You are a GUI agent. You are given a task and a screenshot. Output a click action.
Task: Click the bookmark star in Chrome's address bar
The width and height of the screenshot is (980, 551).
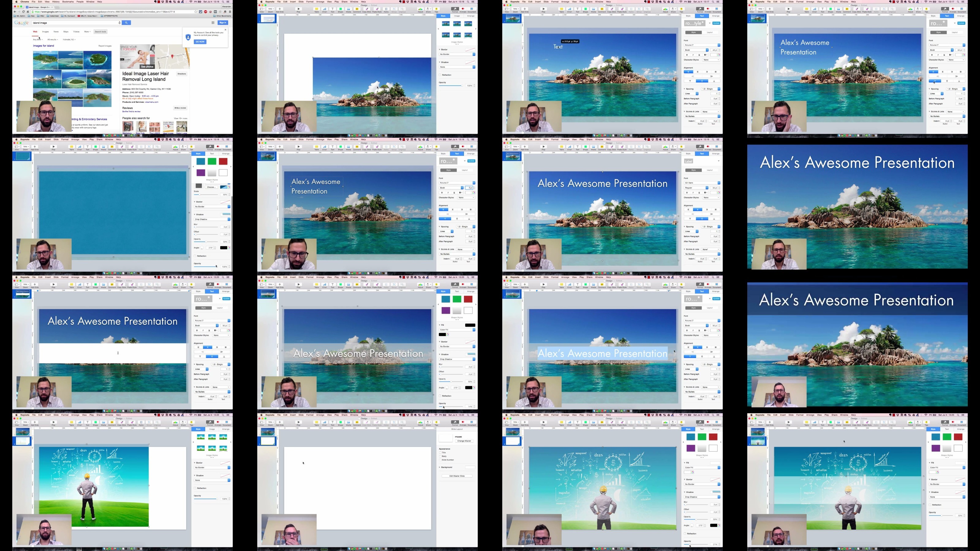[x=196, y=12]
